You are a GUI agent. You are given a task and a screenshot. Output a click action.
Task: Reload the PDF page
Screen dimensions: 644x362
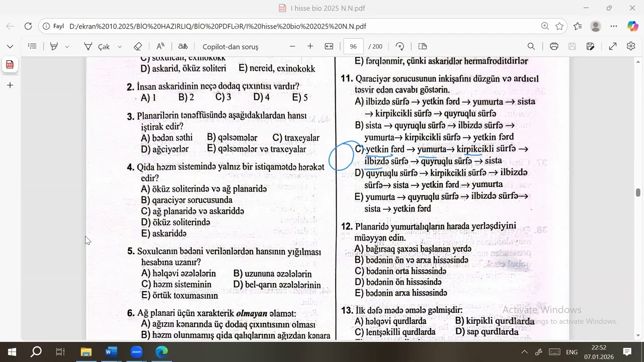[x=28, y=26]
